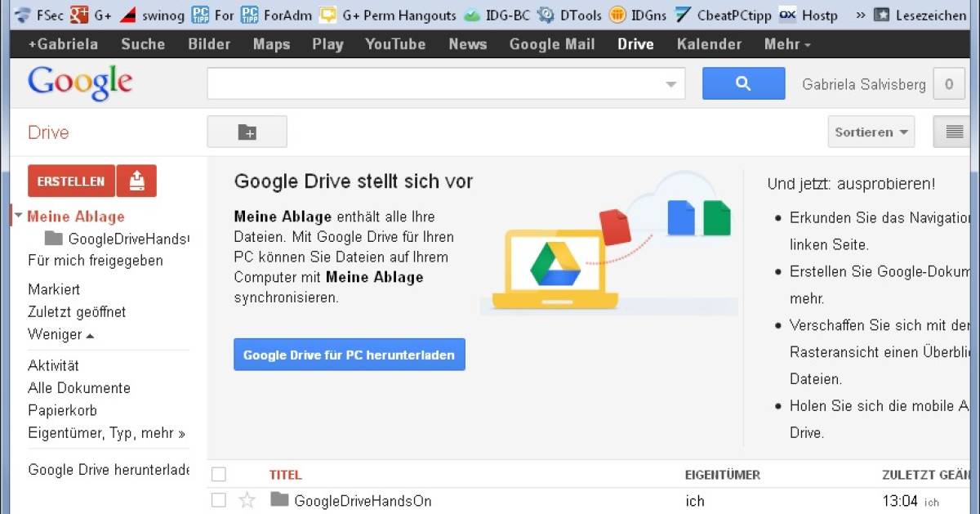Click the Google logo
Screen dimensions: 980x514
[80, 83]
